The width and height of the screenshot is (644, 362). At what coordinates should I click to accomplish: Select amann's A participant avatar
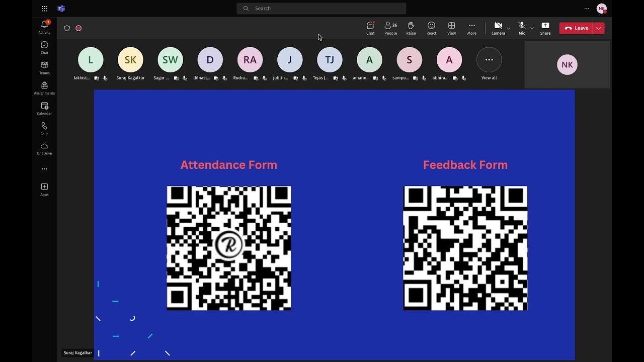(369, 60)
